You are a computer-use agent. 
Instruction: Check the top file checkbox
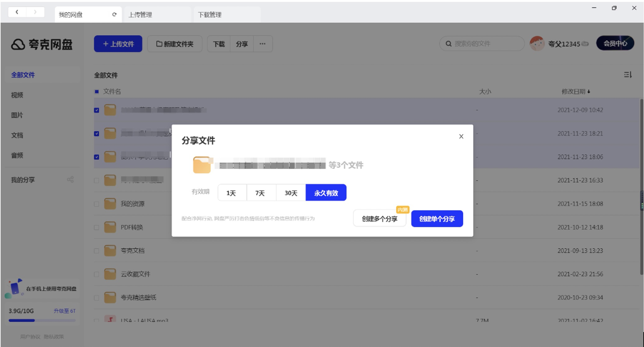pos(97,110)
